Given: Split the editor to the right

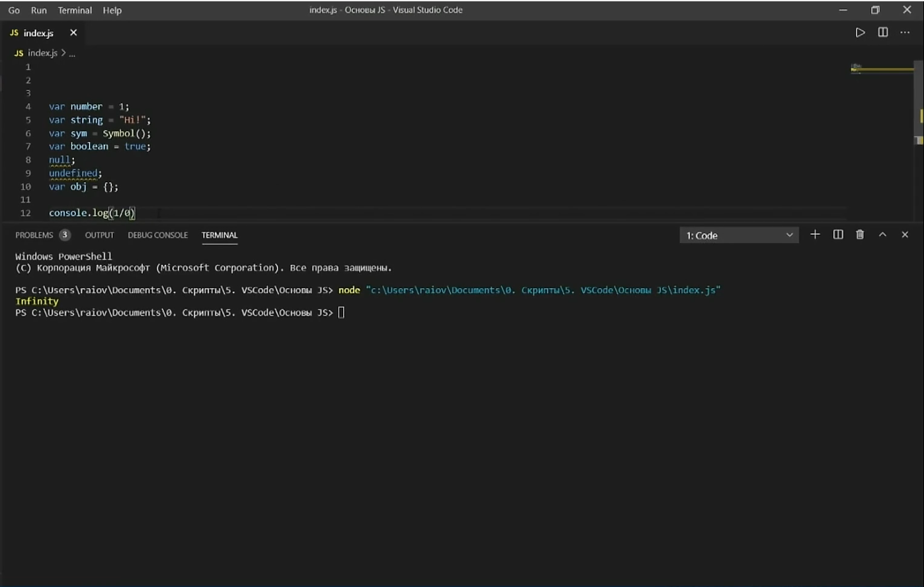Looking at the screenshot, I should (x=882, y=32).
